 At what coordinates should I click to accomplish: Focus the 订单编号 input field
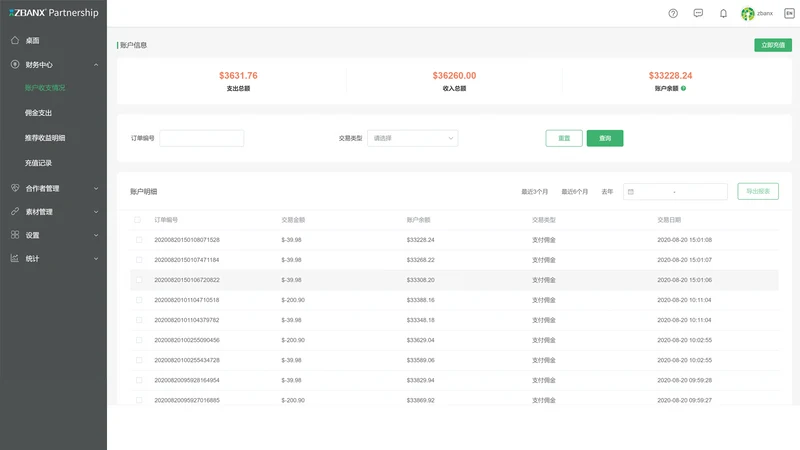tap(202, 138)
